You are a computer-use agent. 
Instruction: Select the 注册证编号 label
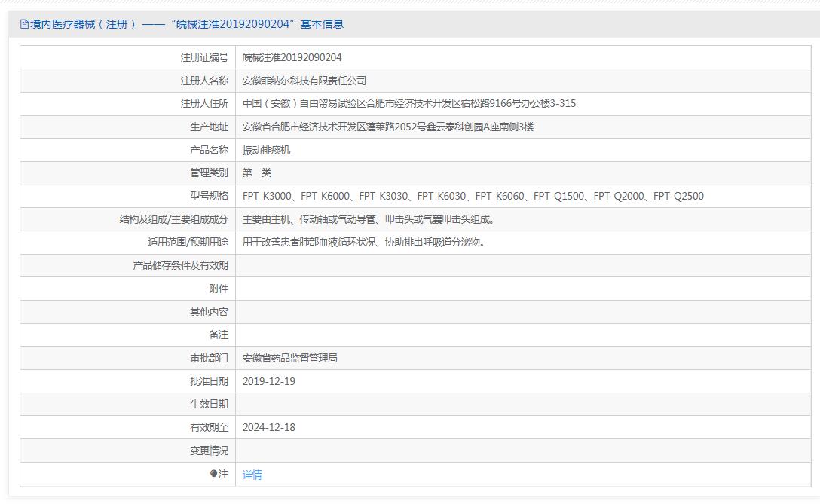click(x=204, y=57)
